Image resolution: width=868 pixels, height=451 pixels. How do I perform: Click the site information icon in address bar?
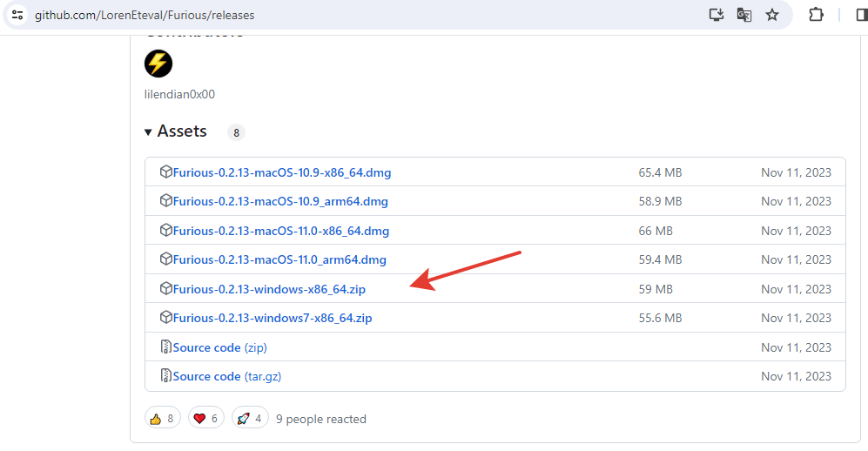click(x=17, y=15)
